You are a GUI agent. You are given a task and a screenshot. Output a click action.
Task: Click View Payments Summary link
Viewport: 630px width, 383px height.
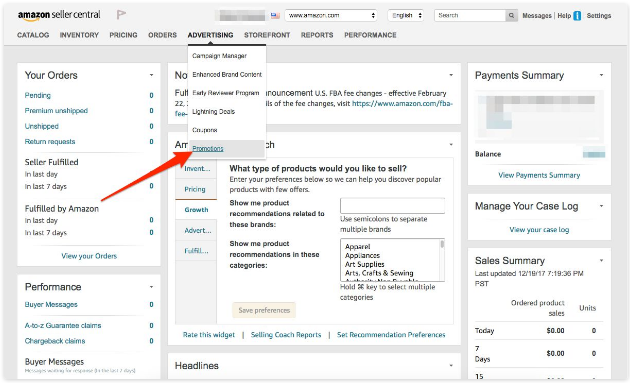[539, 175]
